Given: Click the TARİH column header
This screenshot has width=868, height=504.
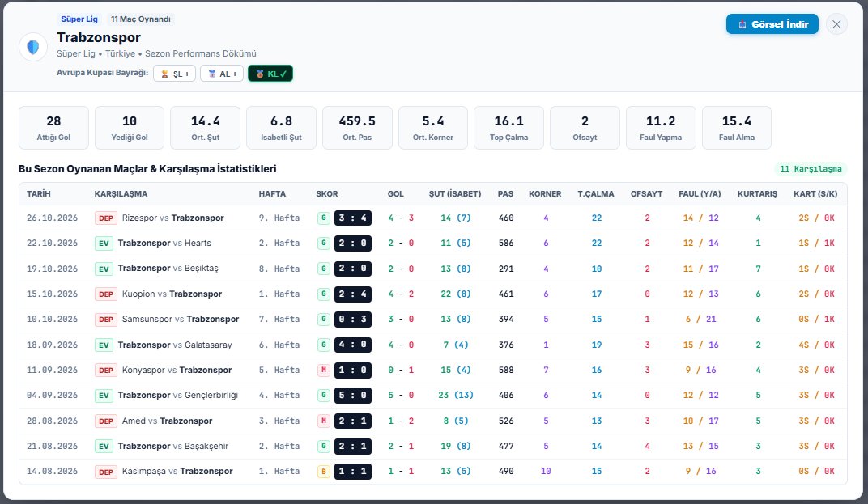Looking at the screenshot, I should point(39,194).
